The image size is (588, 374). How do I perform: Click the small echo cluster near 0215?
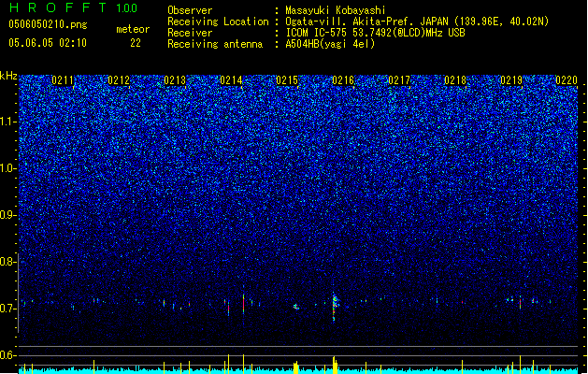point(296,307)
